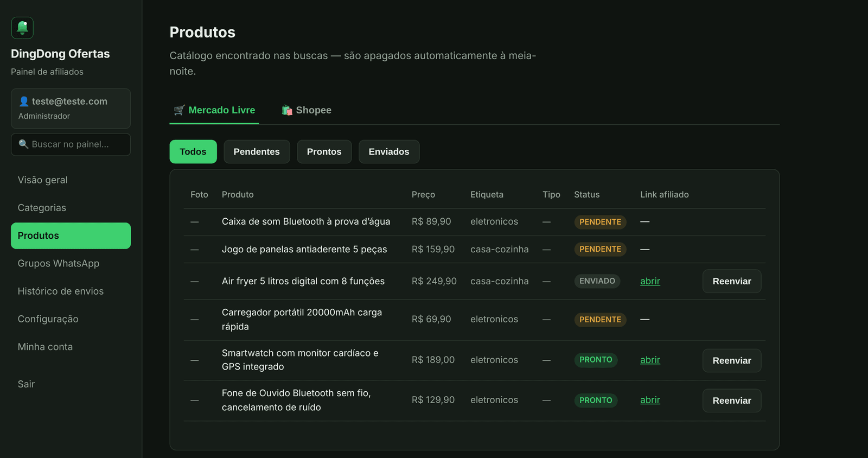Click the DingDong bell logo icon
The height and width of the screenshot is (458, 868).
click(22, 28)
